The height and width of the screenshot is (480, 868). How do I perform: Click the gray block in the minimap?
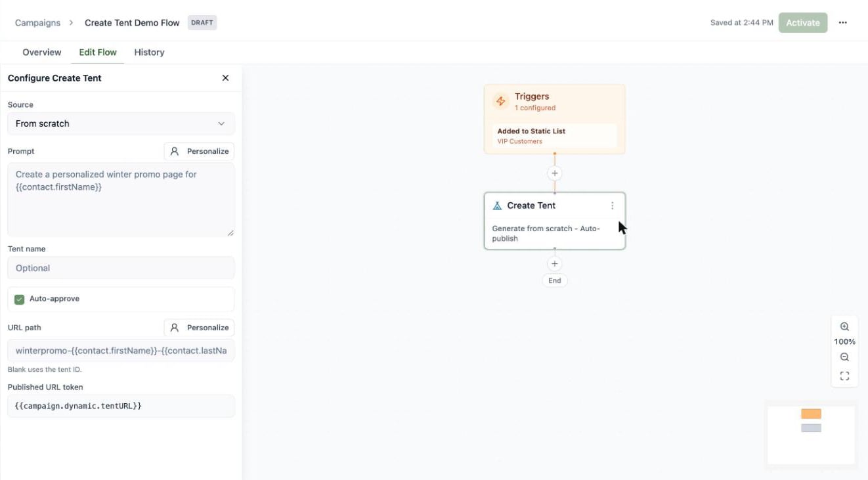(x=811, y=428)
